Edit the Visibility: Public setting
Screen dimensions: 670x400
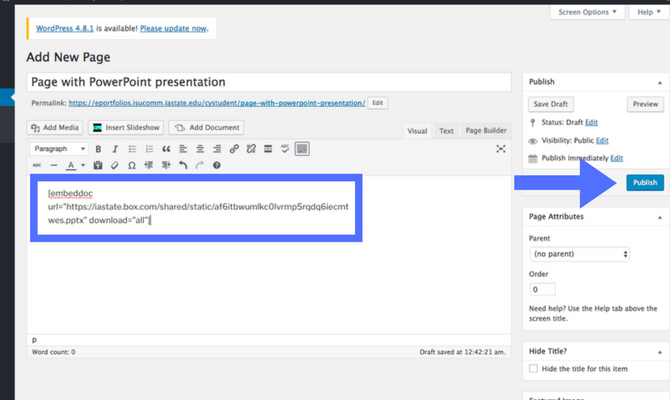[602, 141]
